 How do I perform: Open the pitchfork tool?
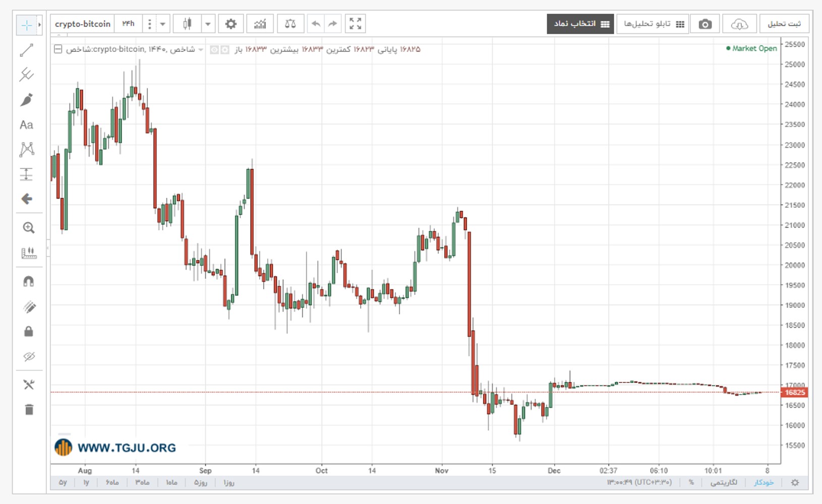click(x=26, y=75)
